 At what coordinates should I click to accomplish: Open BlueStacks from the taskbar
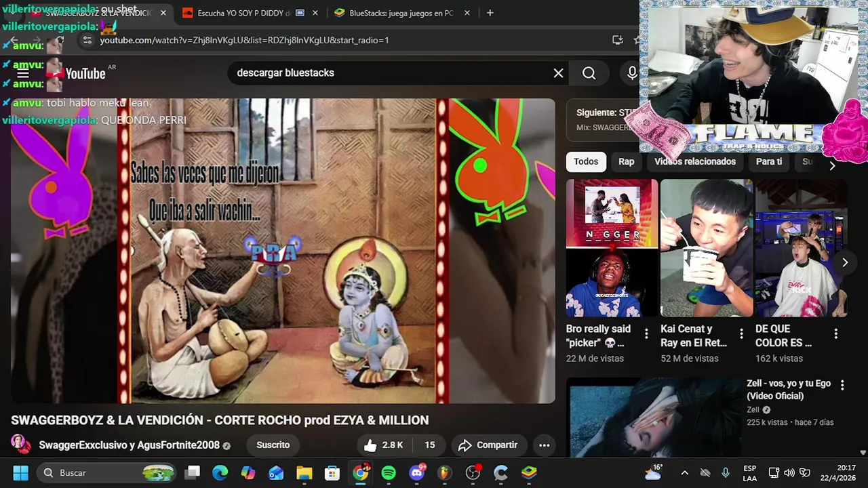tap(529, 472)
